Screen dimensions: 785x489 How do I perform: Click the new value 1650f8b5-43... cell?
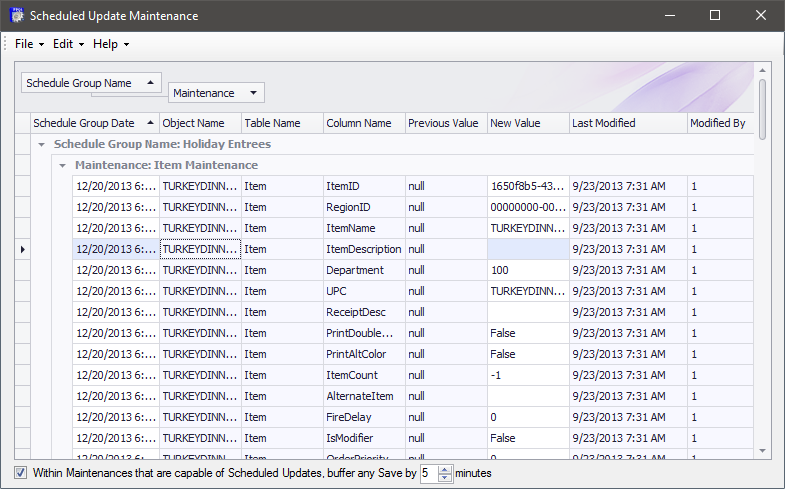pos(528,186)
